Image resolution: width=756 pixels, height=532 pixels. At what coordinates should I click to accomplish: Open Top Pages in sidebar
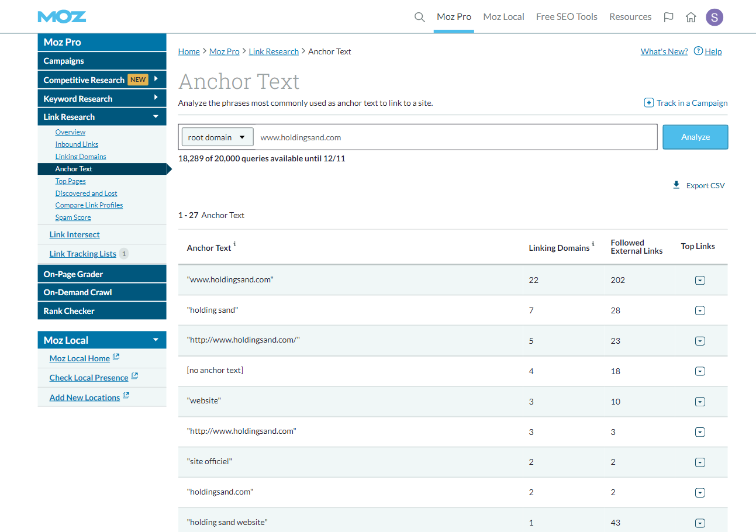pos(71,181)
